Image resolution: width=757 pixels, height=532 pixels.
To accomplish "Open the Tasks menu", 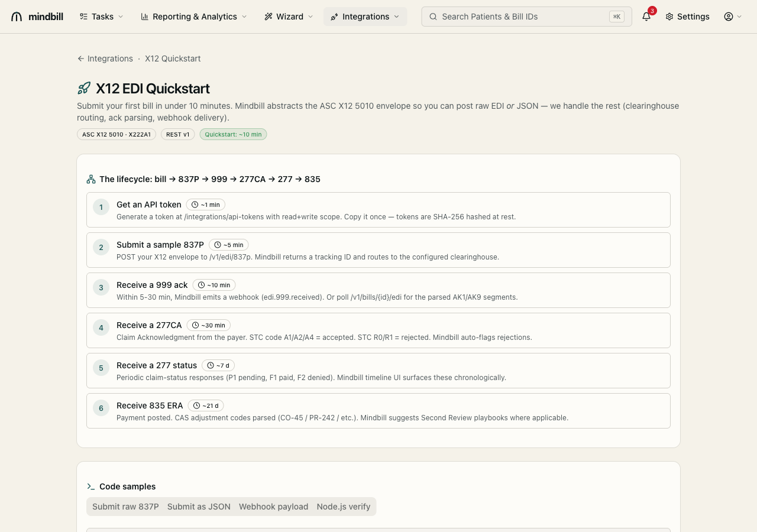I will pos(102,17).
